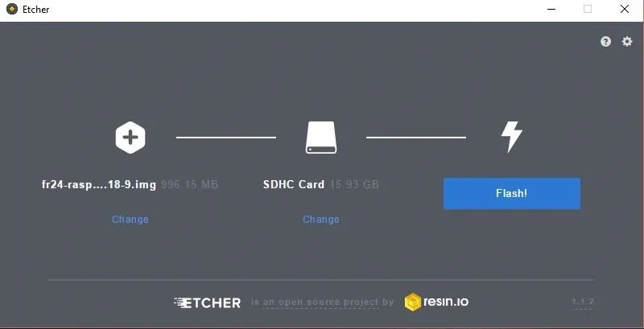
Task: Click the drive icon in the middle step
Action: [320, 138]
